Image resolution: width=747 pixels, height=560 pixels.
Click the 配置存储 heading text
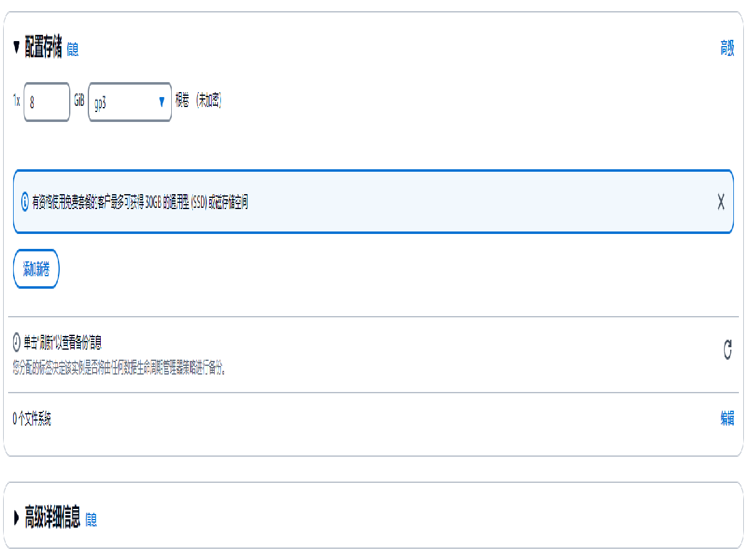(44, 48)
